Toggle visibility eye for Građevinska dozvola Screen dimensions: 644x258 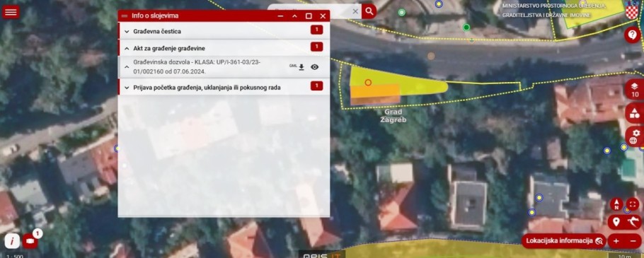click(x=315, y=67)
